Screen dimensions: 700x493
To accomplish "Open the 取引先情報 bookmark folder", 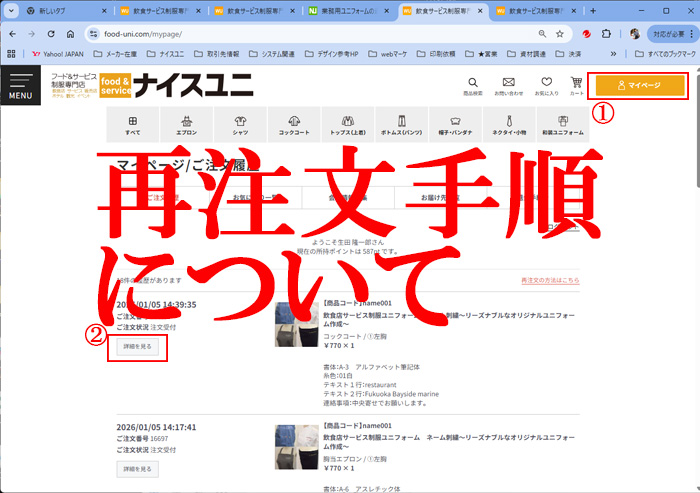I will pos(217,54).
